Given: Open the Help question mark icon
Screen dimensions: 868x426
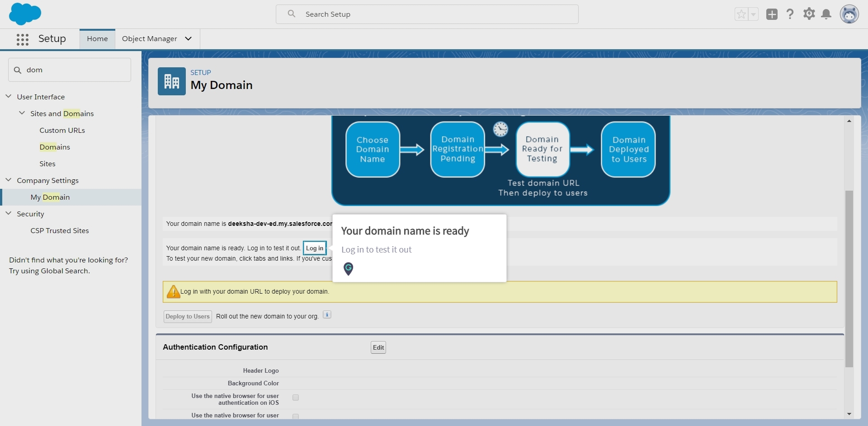Looking at the screenshot, I should [790, 14].
